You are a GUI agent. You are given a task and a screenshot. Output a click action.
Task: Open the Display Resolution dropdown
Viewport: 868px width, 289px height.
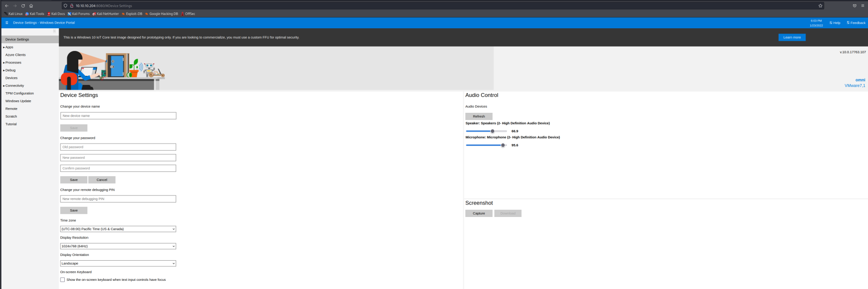(118, 246)
